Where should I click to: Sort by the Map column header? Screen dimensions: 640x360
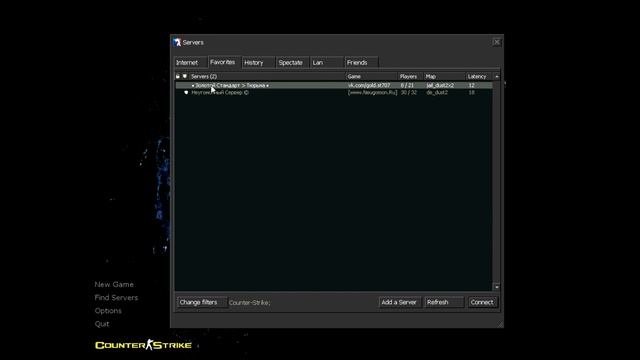click(444, 76)
